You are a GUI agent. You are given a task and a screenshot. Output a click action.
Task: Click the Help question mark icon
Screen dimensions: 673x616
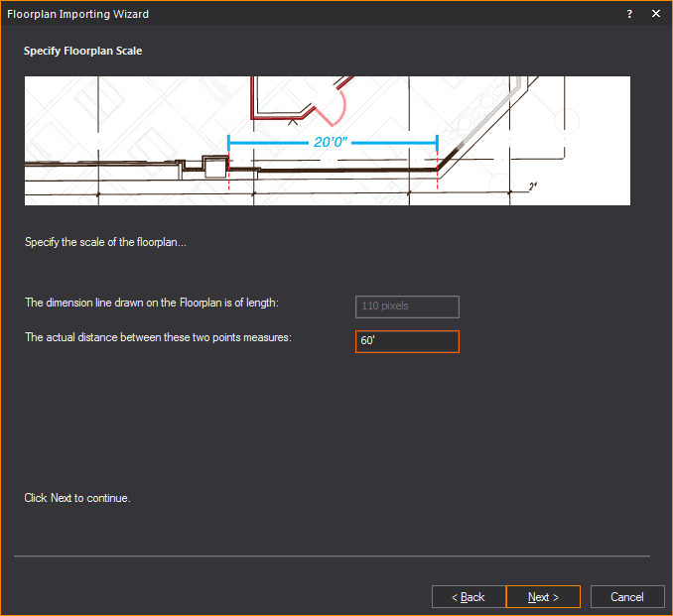(x=629, y=14)
